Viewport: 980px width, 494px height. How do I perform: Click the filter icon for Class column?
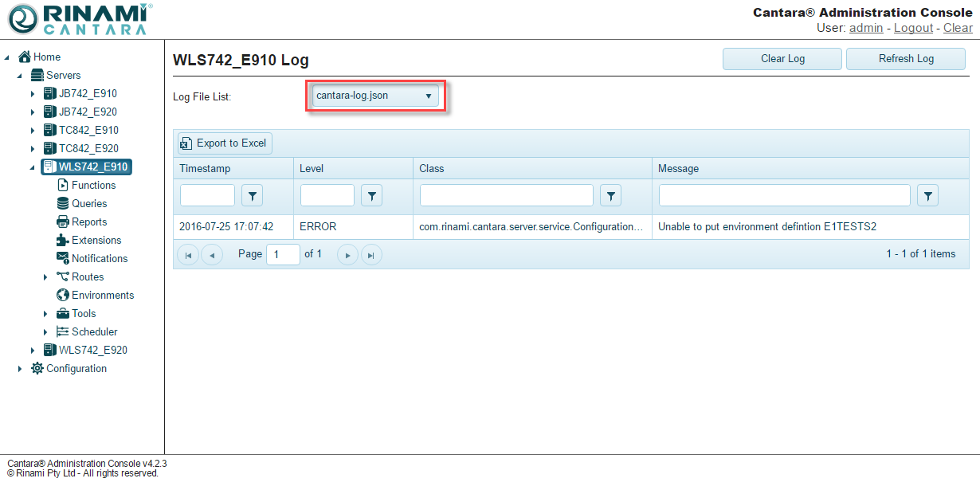610,195
